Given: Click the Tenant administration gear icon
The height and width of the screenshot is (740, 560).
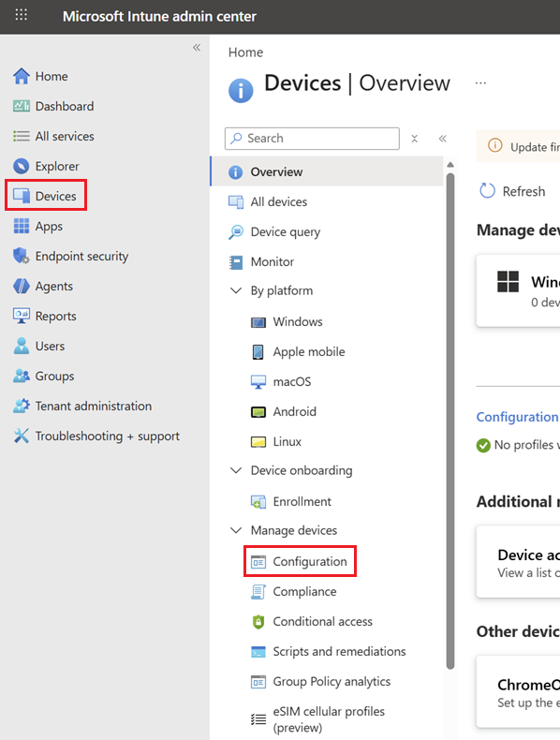Looking at the screenshot, I should (22, 406).
